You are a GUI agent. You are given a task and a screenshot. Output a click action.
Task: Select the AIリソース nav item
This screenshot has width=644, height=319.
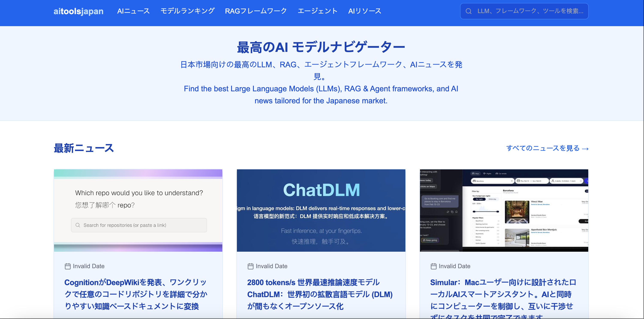click(364, 11)
